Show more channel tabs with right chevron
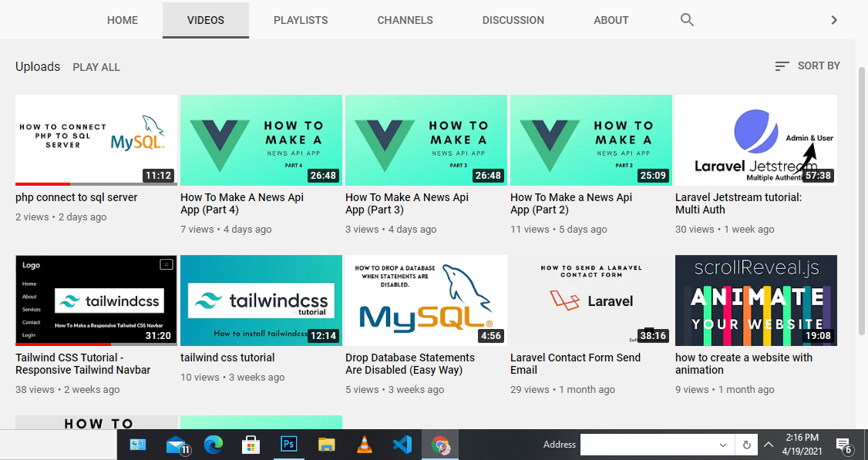868x460 pixels. tap(833, 20)
